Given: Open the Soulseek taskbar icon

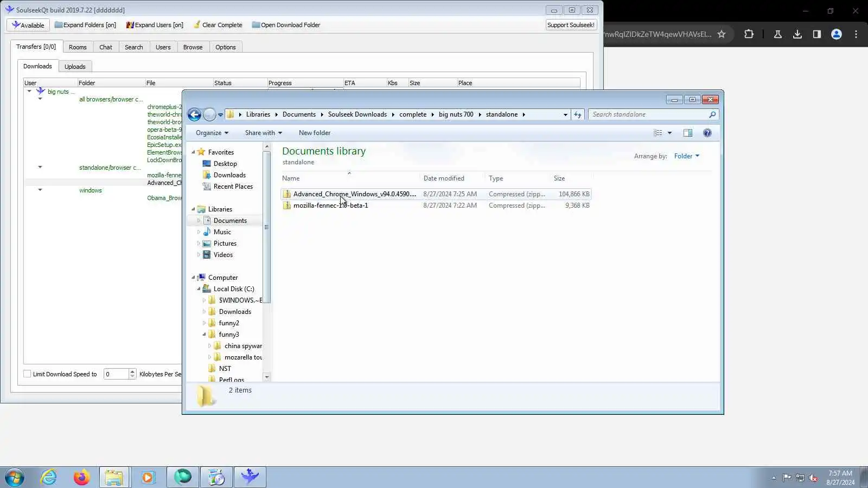Looking at the screenshot, I should (250, 477).
